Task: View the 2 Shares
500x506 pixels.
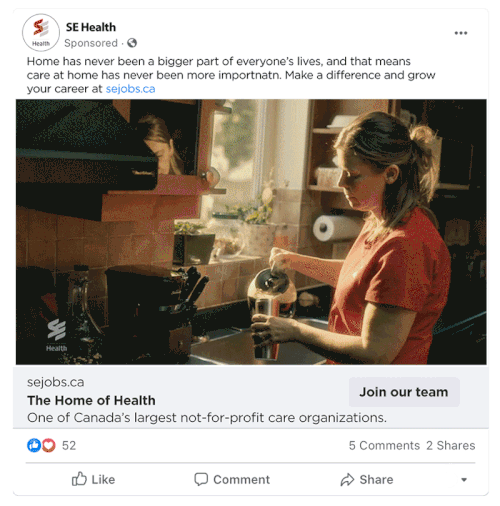Action: coord(451,446)
